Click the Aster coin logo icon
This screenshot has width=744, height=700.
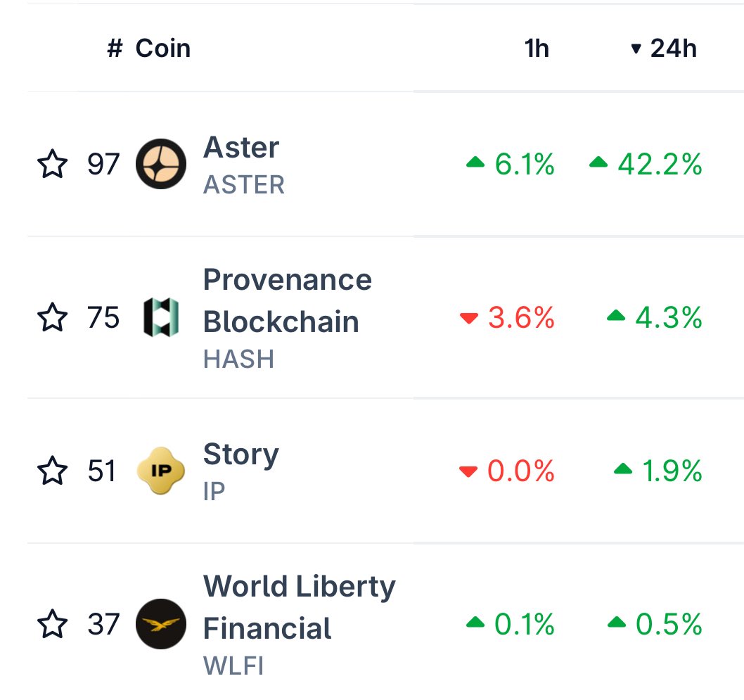pos(161,164)
